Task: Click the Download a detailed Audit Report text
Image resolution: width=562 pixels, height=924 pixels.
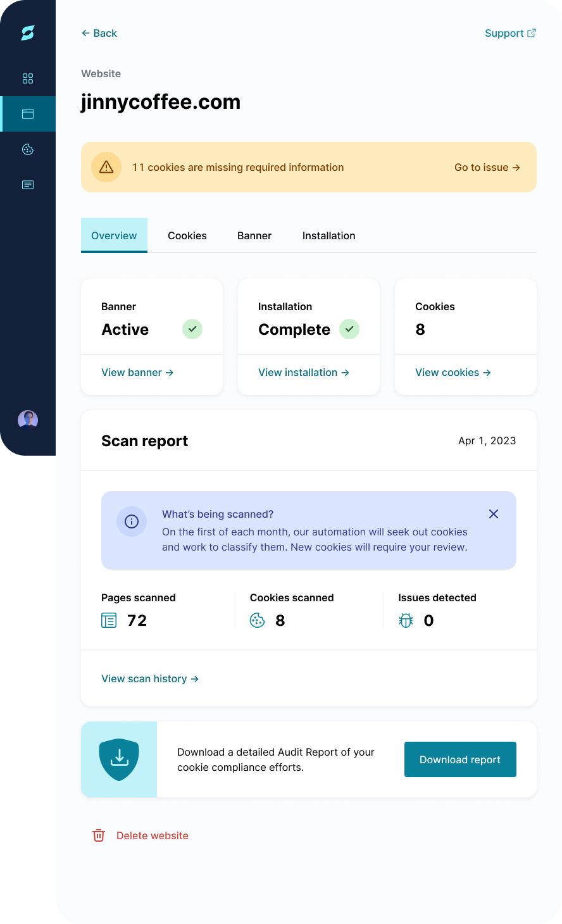Action: click(276, 759)
